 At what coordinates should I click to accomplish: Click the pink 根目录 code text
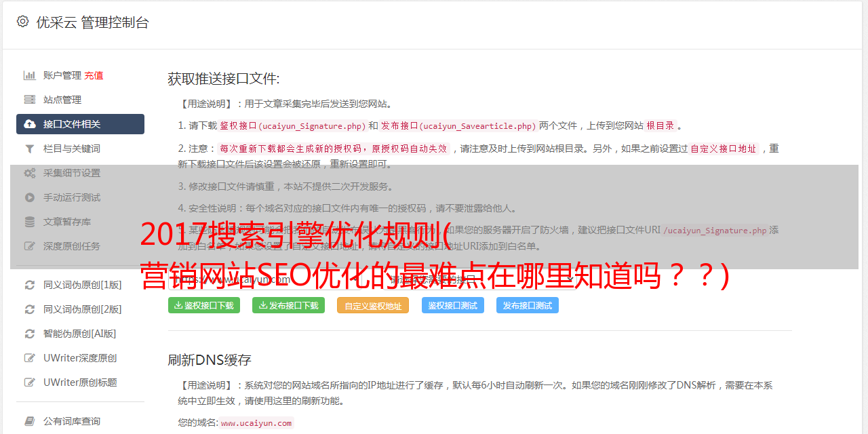[x=660, y=125]
